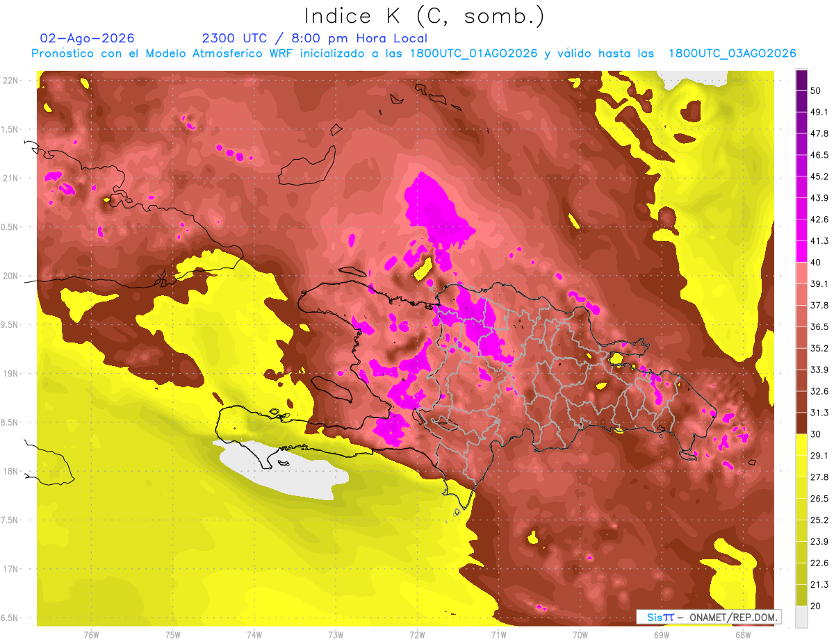Click the color scale segment between 29.1 and 30
834x644 pixels.
point(802,445)
